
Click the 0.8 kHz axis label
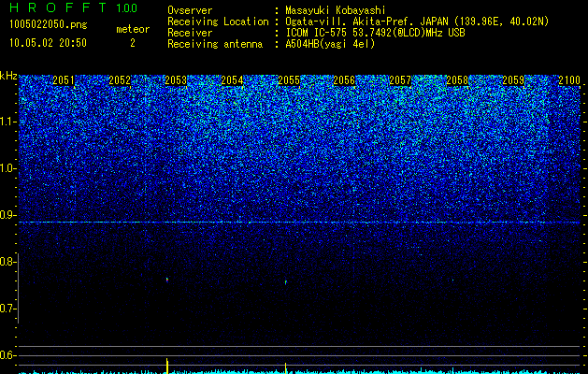click(x=7, y=262)
